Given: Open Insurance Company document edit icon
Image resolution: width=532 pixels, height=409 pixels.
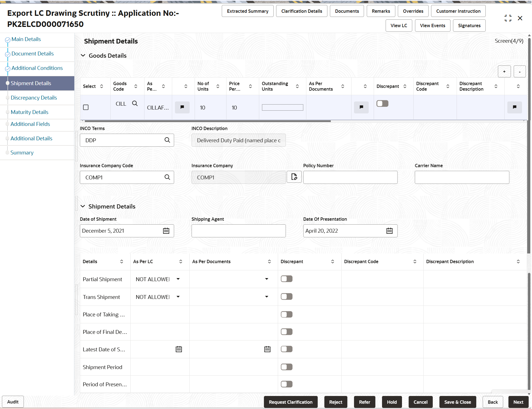Looking at the screenshot, I should point(294,177).
